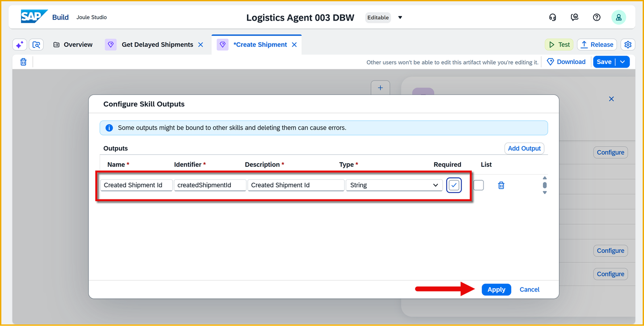
Task: Open the user profile avatar
Action: (619, 17)
